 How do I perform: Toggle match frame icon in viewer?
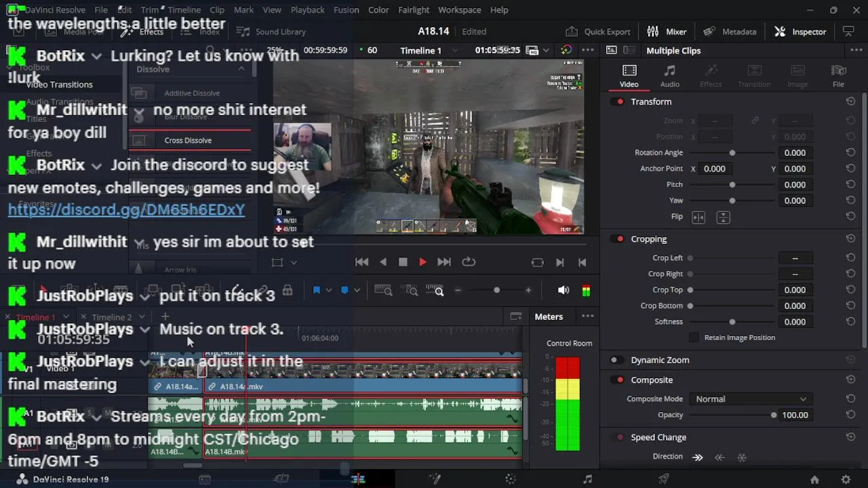point(538,262)
